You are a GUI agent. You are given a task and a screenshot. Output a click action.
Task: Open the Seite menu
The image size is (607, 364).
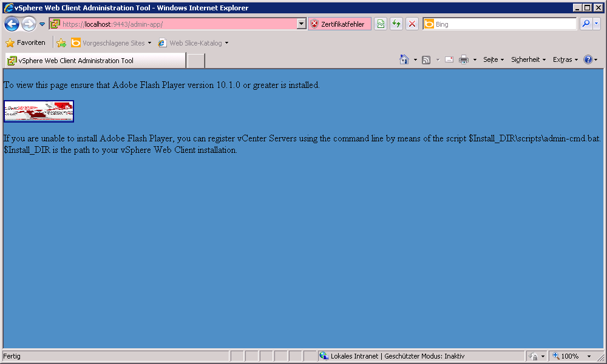point(493,59)
